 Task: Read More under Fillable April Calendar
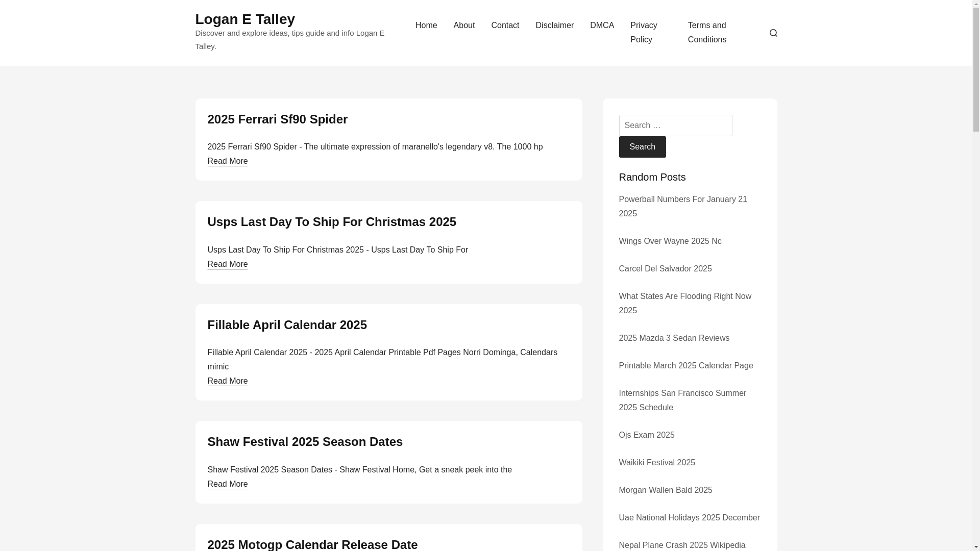(x=227, y=381)
